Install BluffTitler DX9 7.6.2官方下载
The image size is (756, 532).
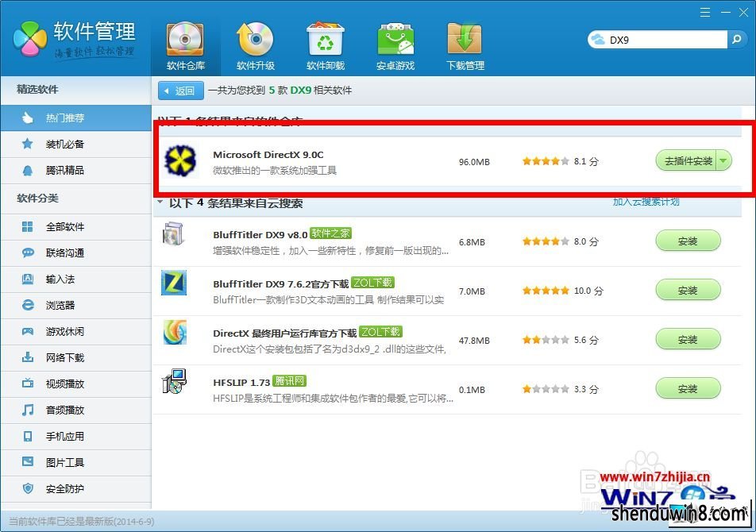click(x=688, y=290)
